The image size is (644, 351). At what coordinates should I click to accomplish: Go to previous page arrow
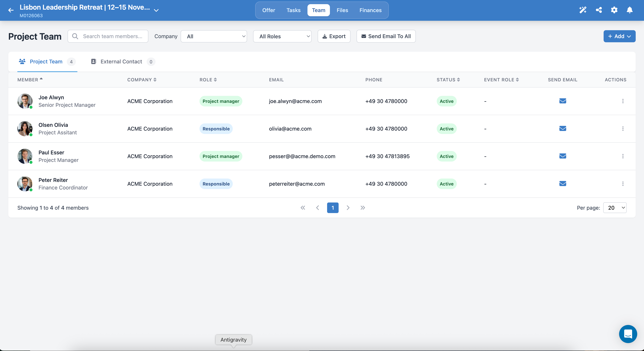[x=317, y=208]
